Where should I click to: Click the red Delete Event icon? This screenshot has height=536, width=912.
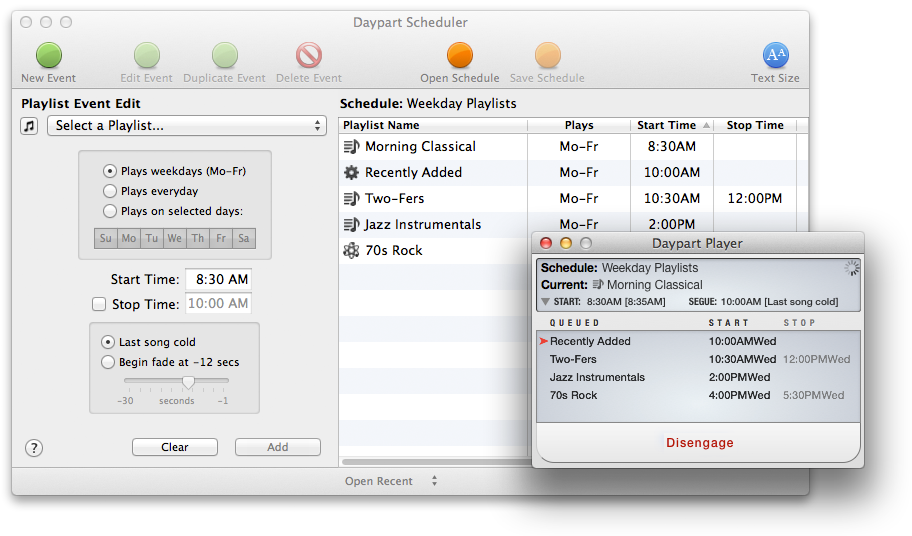pos(309,55)
